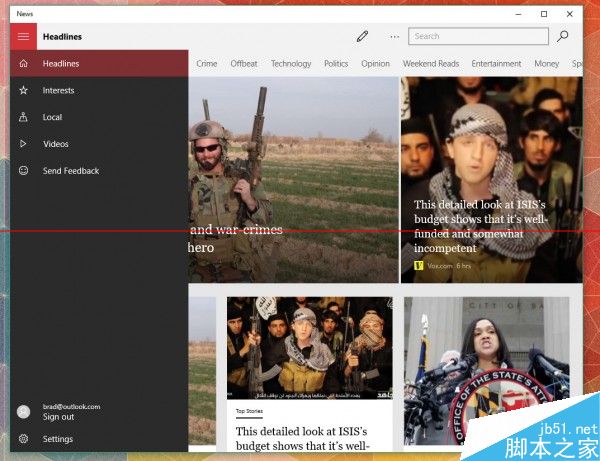Click the Headlines home icon

click(x=23, y=63)
